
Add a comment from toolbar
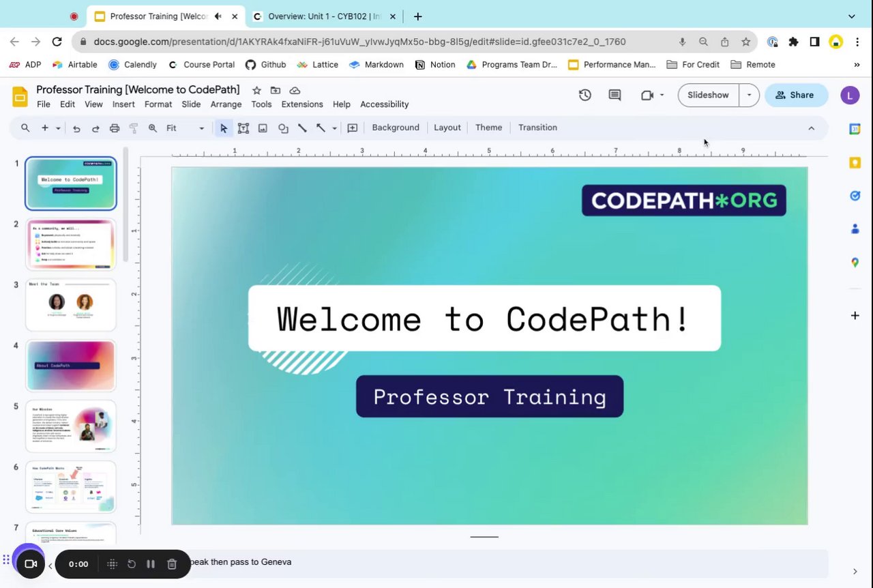coord(353,128)
